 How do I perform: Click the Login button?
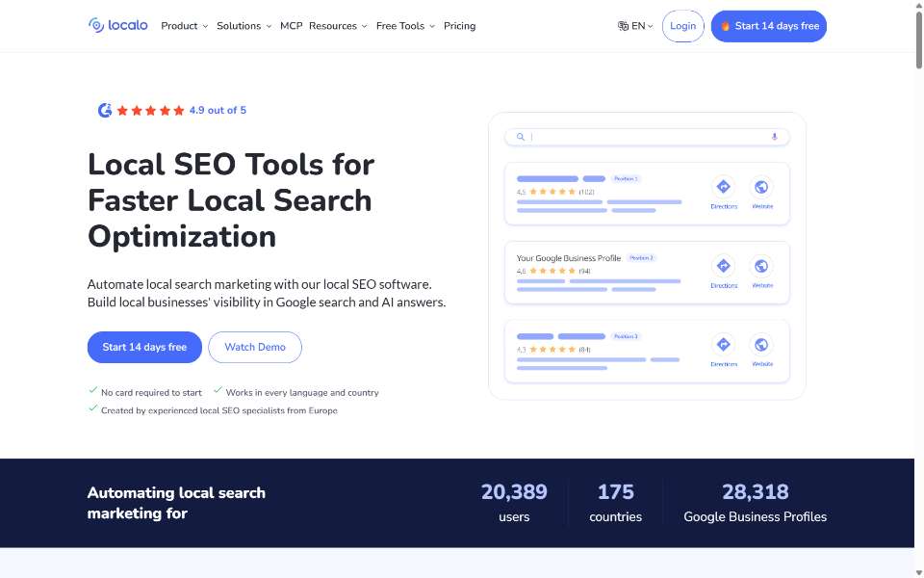(683, 26)
